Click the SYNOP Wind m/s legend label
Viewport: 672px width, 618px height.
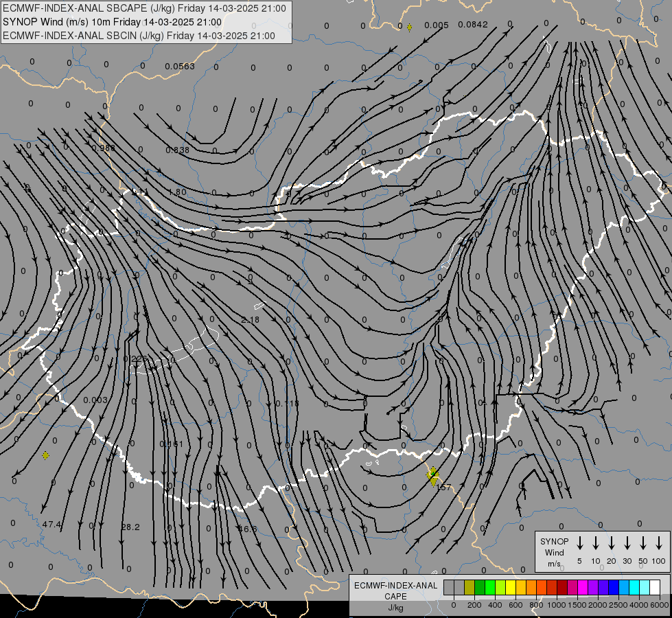(x=554, y=552)
